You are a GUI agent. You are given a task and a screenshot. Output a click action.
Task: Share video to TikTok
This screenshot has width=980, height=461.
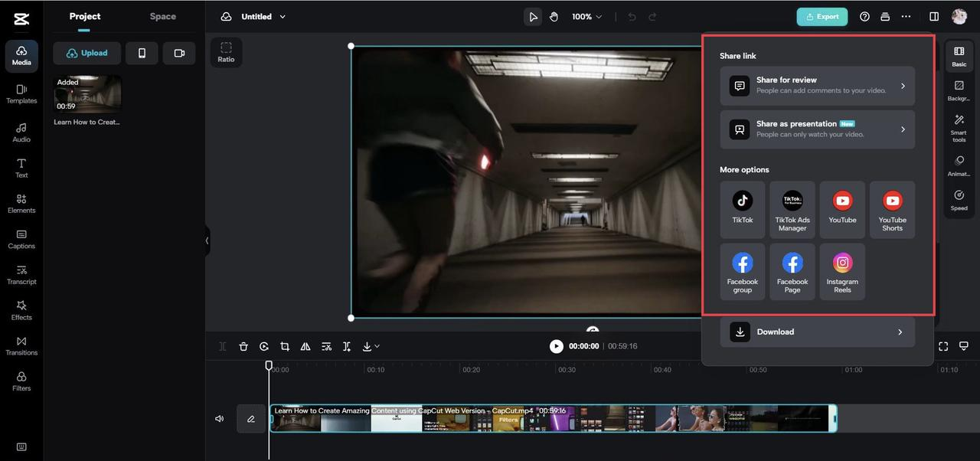(743, 209)
